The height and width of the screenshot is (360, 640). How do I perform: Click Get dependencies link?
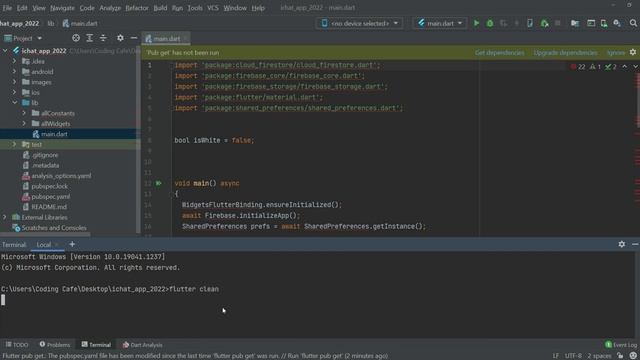pos(500,53)
